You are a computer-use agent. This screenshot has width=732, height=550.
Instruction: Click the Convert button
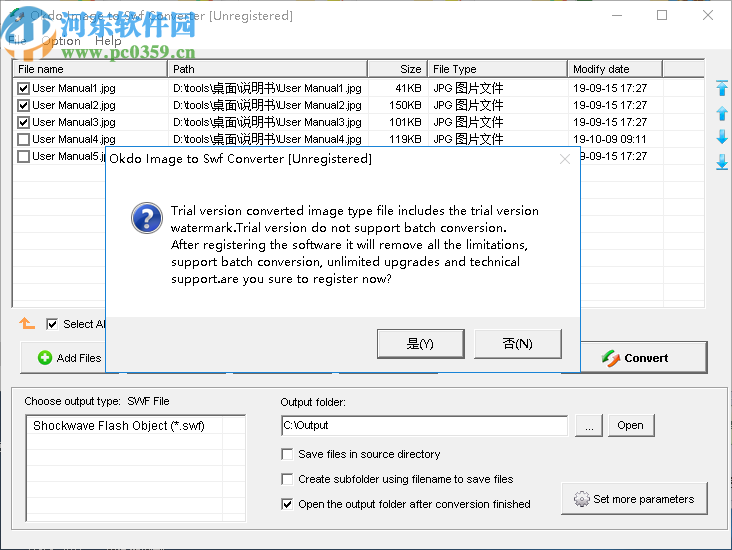(644, 358)
